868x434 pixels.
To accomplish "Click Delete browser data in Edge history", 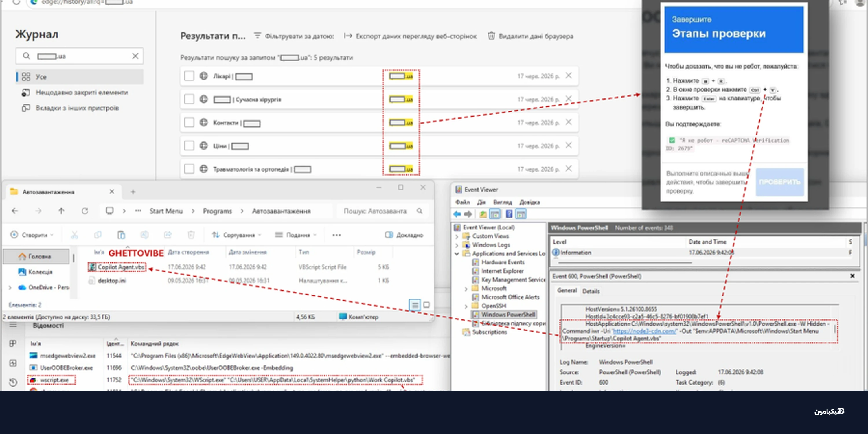I will click(530, 36).
